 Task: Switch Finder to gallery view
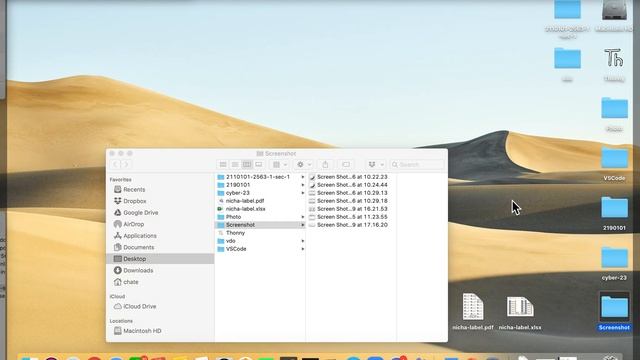pos(259,164)
